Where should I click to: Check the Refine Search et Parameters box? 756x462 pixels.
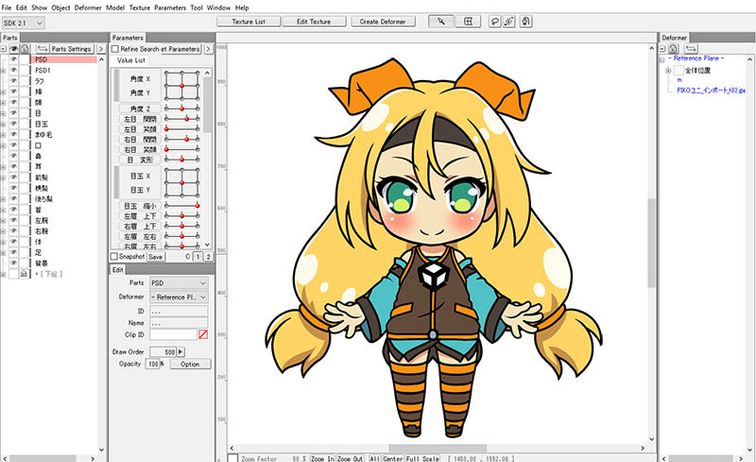point(115,48)
